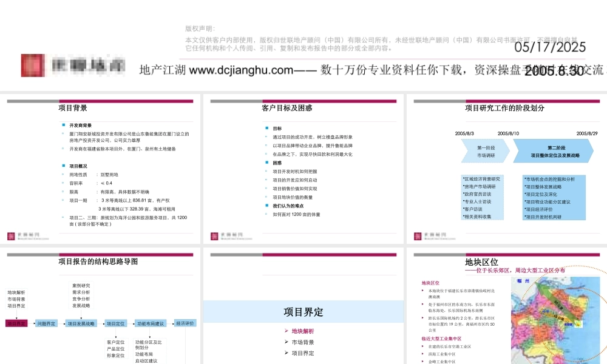This screenshot has width=607, height=364.
Task: Select the 项目研究工作的阶段划分 slide thumbnail
Action: 507,169
